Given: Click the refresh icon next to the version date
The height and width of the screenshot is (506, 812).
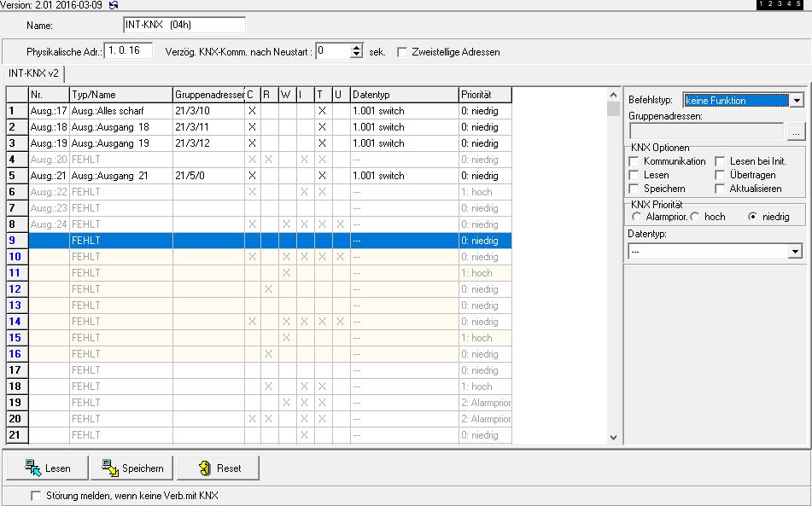Looking at the screenshot, I should pyautogui.click(x=114, y=5).
